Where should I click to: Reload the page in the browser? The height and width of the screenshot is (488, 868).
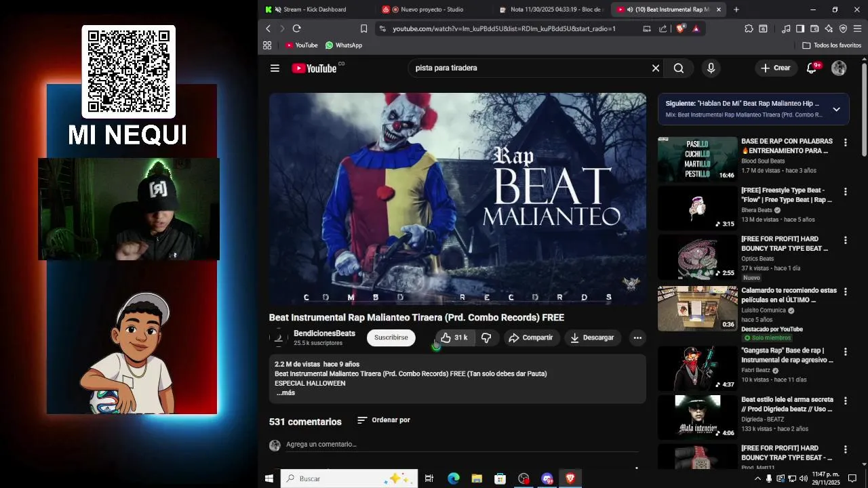click(296, 28)
